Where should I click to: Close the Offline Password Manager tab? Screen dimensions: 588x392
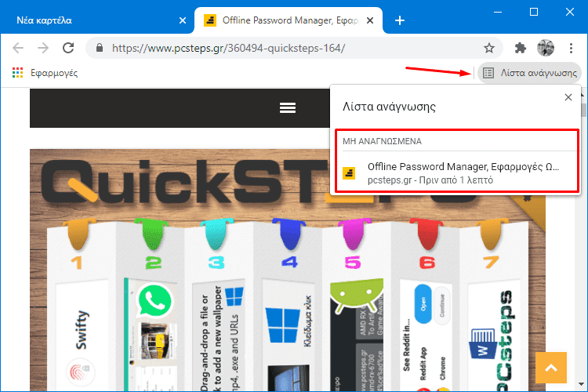370,20
